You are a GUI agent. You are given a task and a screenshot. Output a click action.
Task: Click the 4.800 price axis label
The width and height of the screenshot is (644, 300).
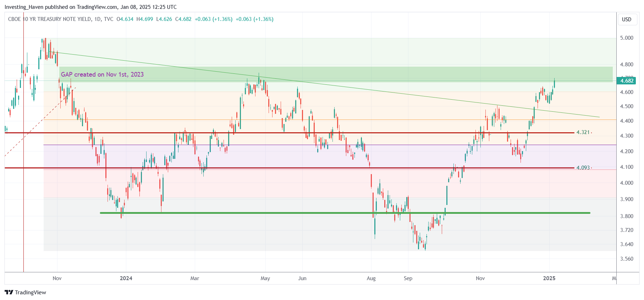point(627,65)
